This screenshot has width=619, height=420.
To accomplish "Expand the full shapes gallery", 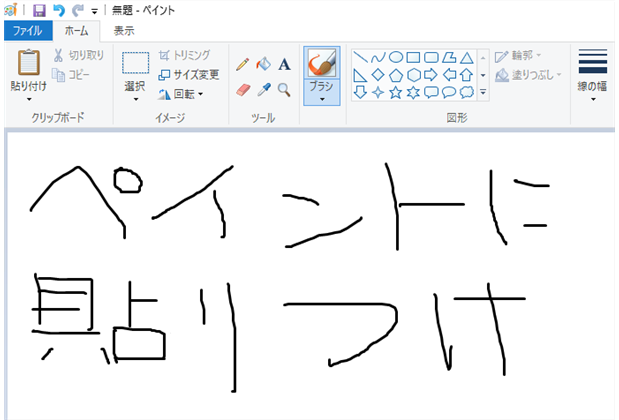I will (x=483, y=92).
